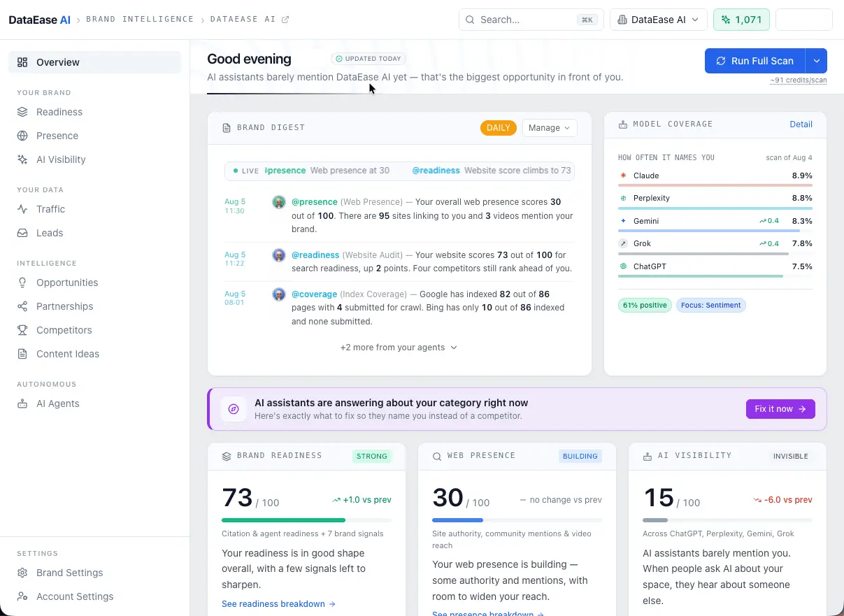Click the BRAND INTELLIGENCE breadcrumb
This screenshot has width=844, height=616.
[x=140, y=20]
